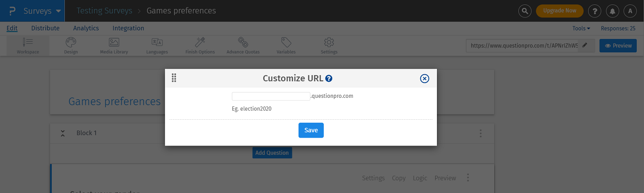Close the Customize URL dialog
Screen dimensions: 644x193
424,79
